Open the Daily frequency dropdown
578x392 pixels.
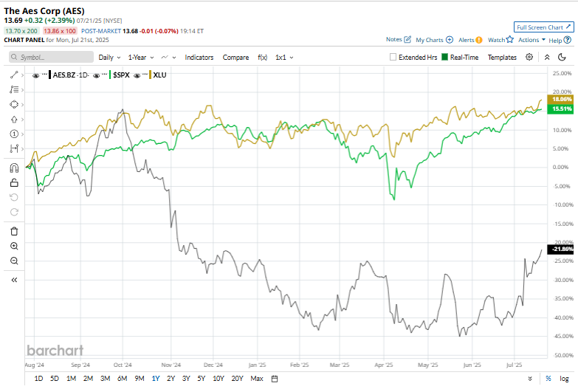pyautogui.click(x=109, y=58)
